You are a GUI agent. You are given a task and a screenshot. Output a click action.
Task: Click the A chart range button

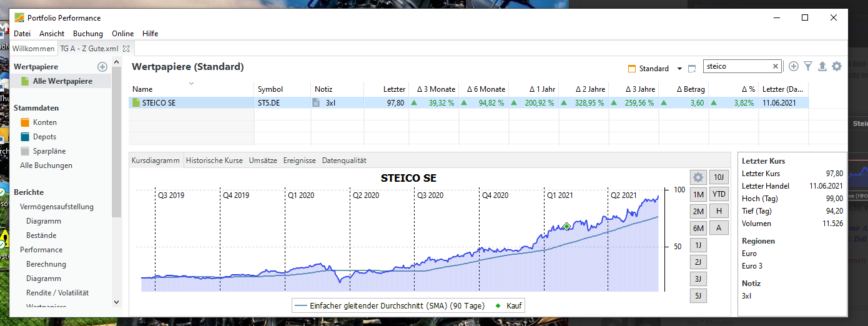click(x=719, y=228)
